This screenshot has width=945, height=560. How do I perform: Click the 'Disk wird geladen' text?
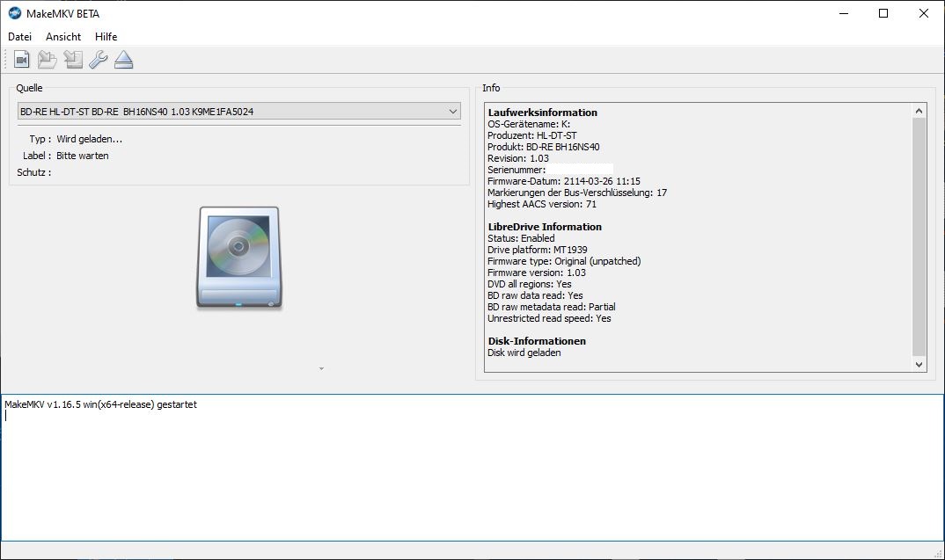pyautogui.click(x=524, y=353)
